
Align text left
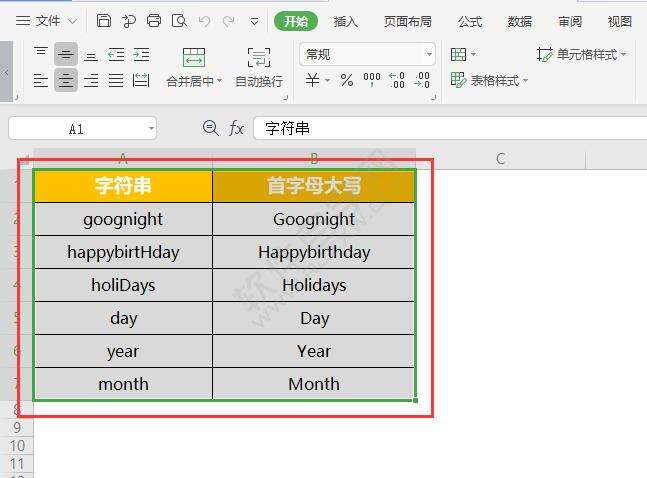[40, 80]
